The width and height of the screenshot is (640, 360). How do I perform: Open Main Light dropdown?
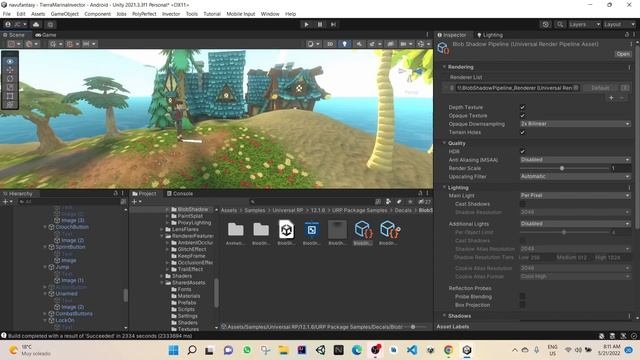[575, 196]
